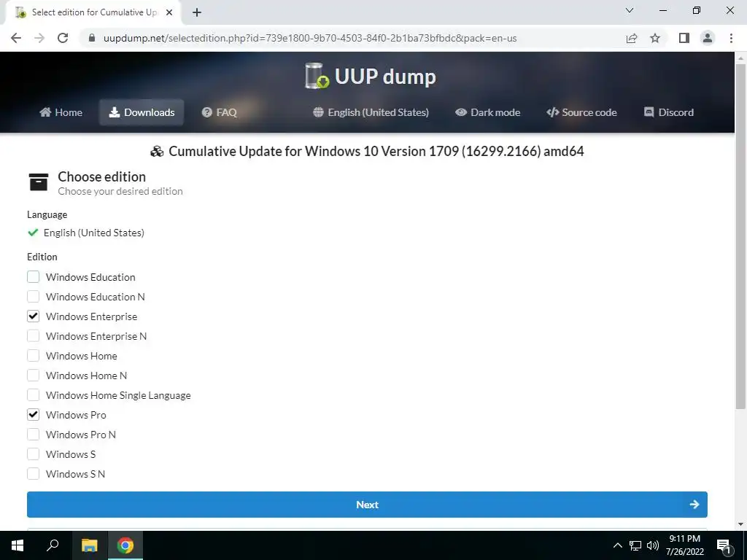Open the Source code link
The height and width of the screenshot is (560, 747).
click(581, 112)
